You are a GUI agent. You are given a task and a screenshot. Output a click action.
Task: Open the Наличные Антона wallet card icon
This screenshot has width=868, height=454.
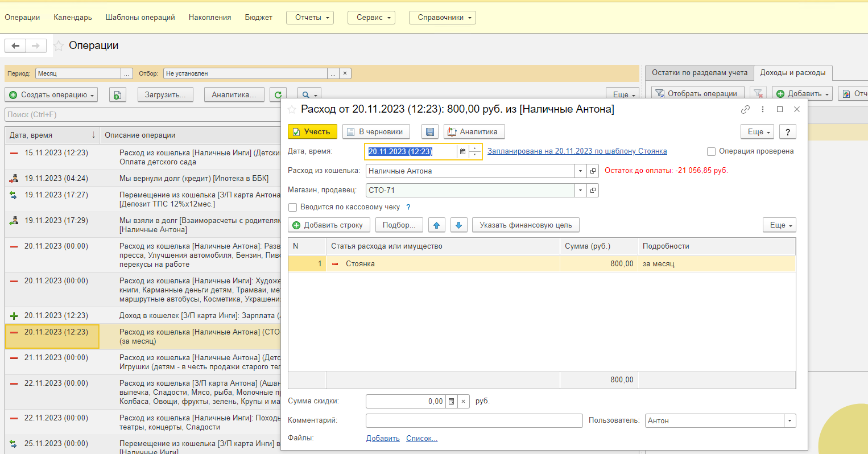click(x=593, y=171)
